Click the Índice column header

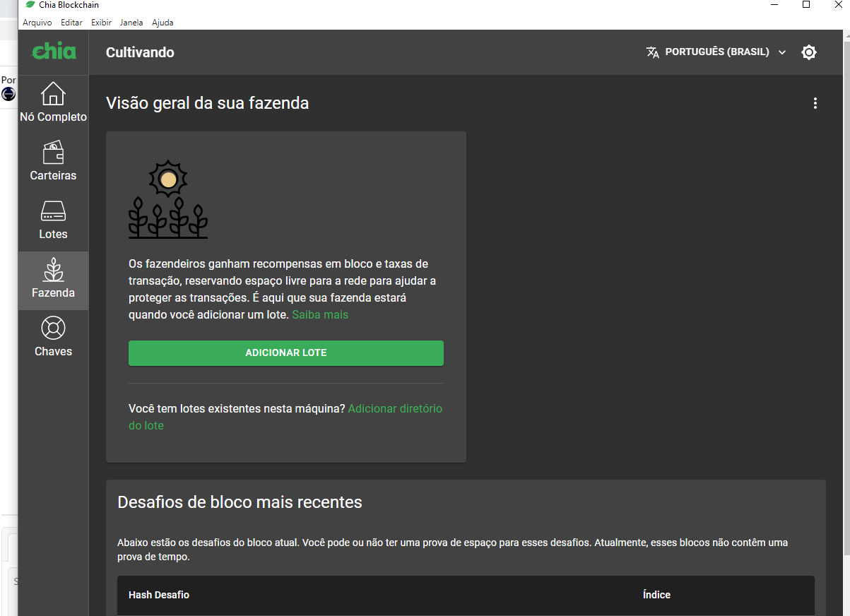click(656, 595)
